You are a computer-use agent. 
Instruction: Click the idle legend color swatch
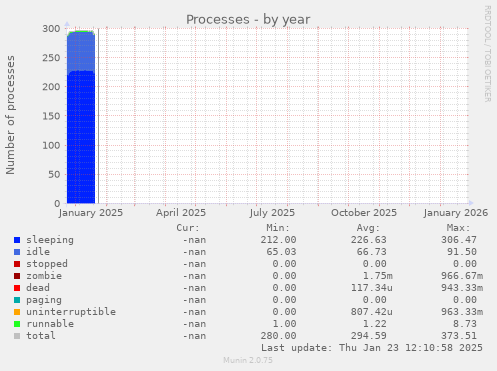pos(17,252)
